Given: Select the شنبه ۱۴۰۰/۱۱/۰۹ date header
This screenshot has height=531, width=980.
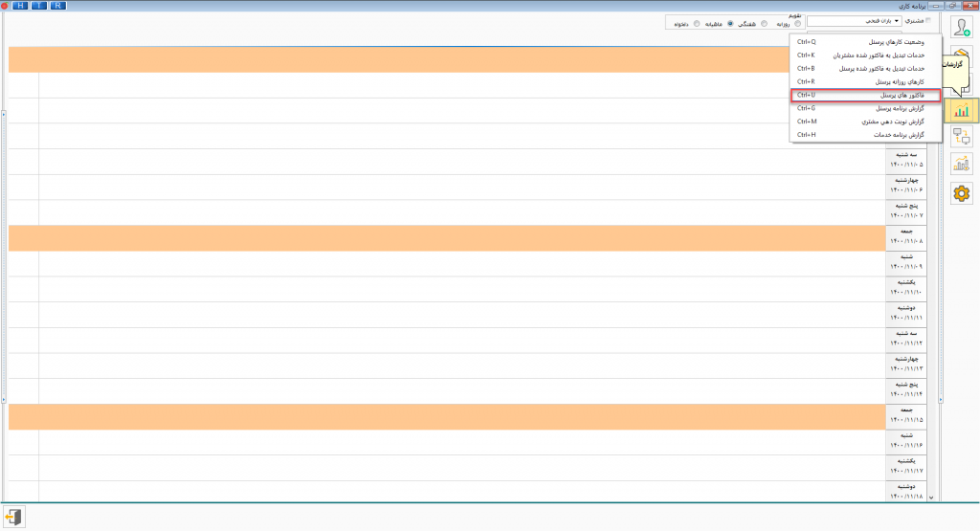Looking at the screenshot, I should click(x=906, y=262).
